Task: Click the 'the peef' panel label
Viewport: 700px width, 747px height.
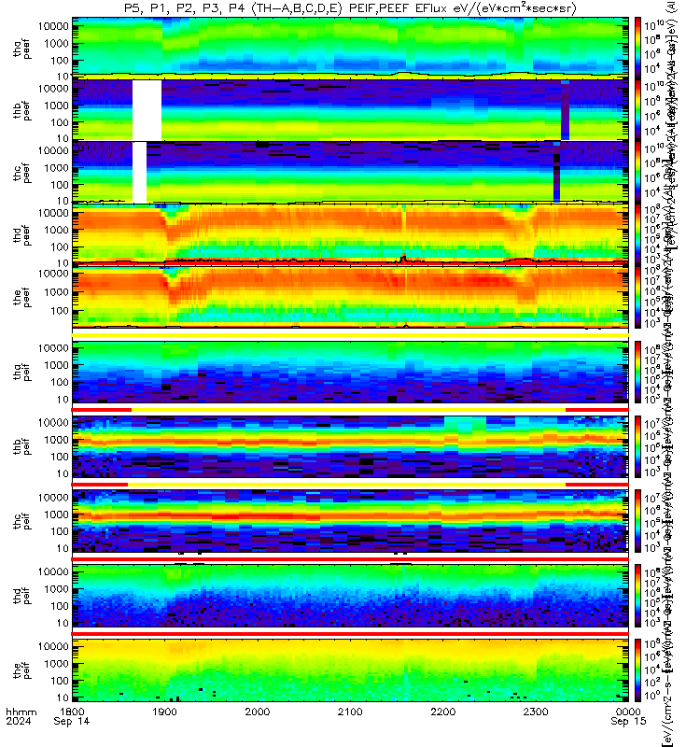Action: click(22, 297)
